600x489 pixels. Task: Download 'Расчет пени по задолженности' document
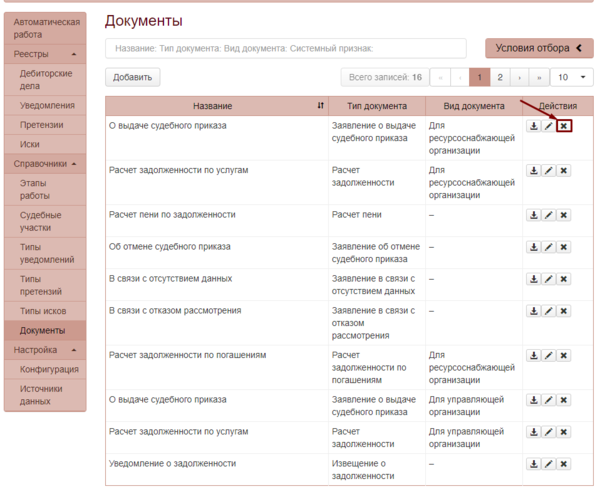pyautogui.click(x=533, y=215)
